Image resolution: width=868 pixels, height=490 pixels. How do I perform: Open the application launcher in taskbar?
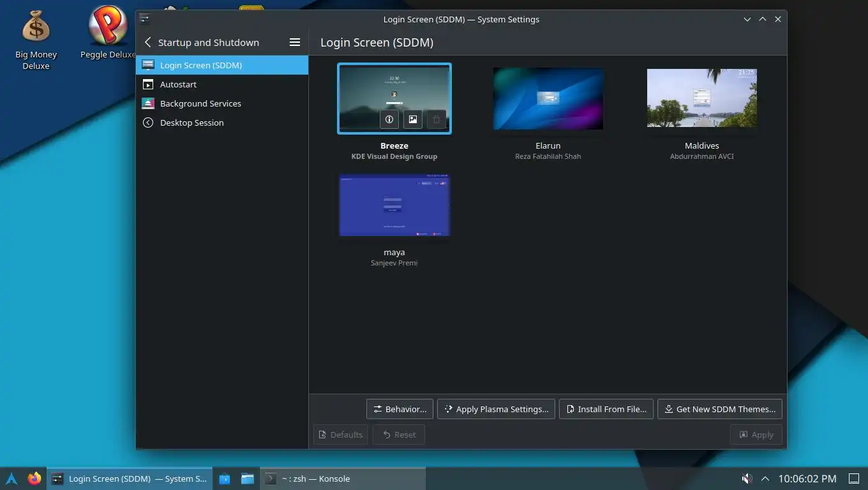[11, 479]
